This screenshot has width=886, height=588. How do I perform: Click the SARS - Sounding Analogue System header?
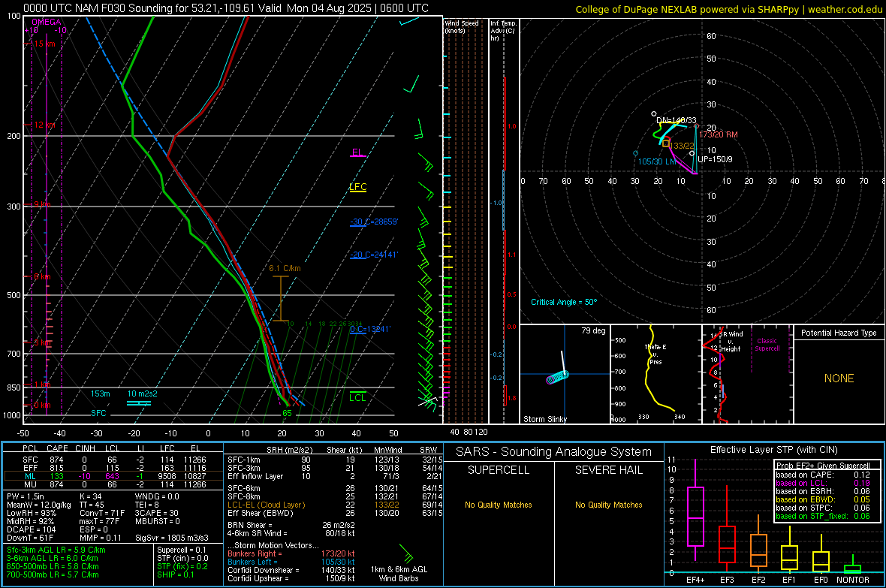(x=554, y=452)
